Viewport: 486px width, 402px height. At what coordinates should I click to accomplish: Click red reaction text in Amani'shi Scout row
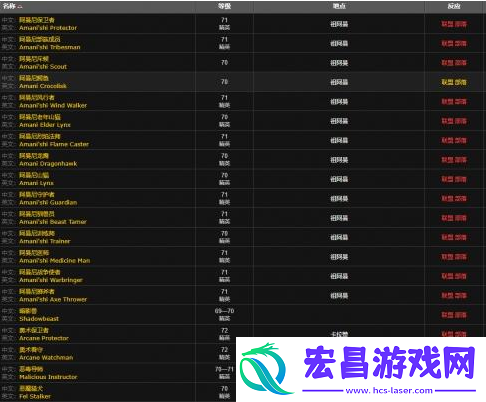pyautogui.click(x=454, y=63)
